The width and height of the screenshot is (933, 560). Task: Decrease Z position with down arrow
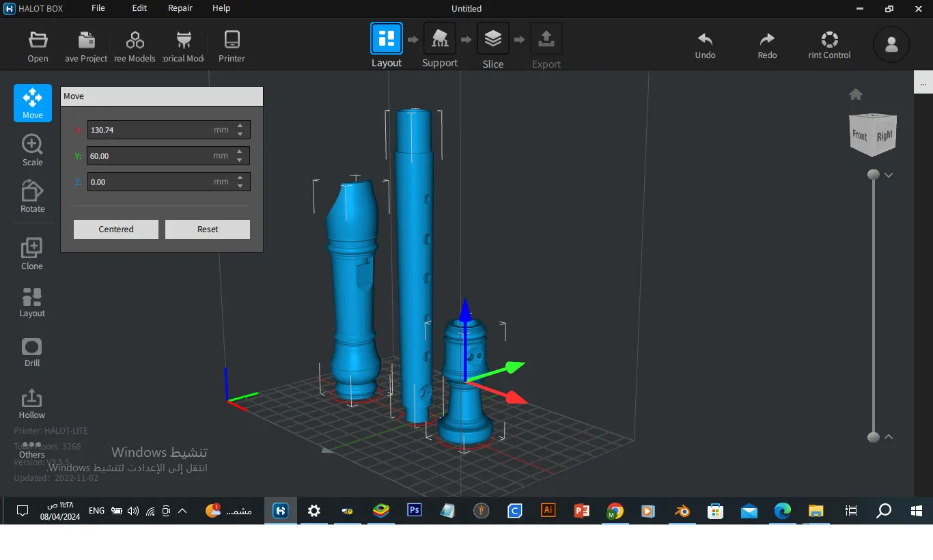tap(240, 186)
